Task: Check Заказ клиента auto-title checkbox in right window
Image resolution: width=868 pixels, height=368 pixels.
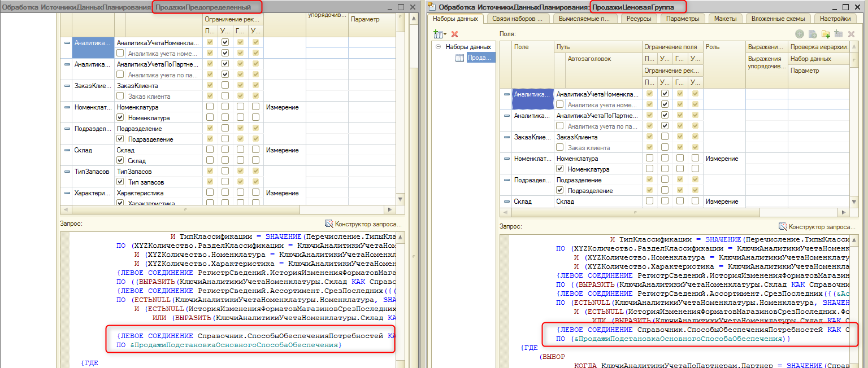Action: click(560, 147)
